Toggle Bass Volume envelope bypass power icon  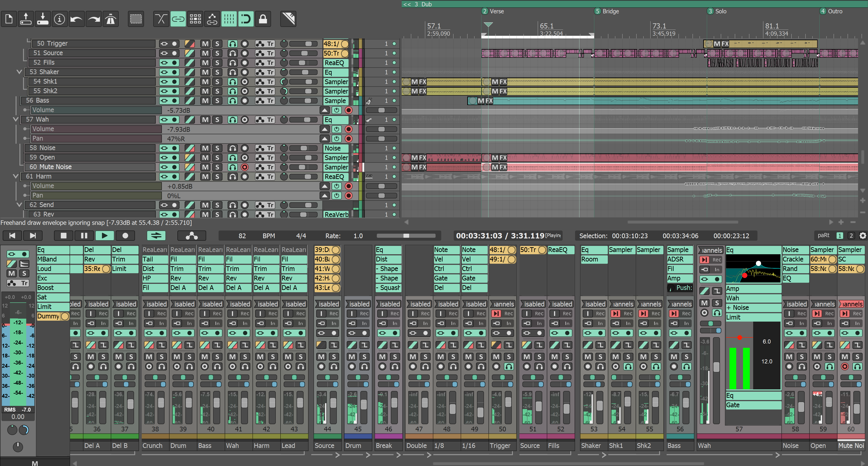(336, 110)
